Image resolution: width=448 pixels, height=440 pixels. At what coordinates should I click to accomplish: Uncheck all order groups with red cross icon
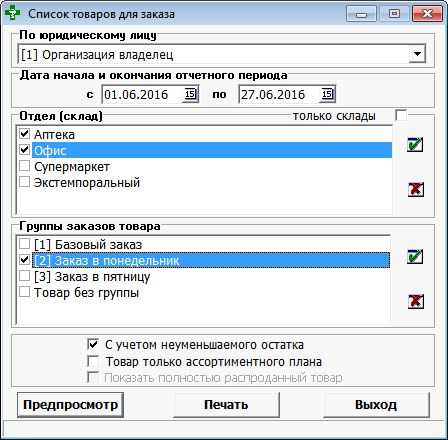point(416,301)
